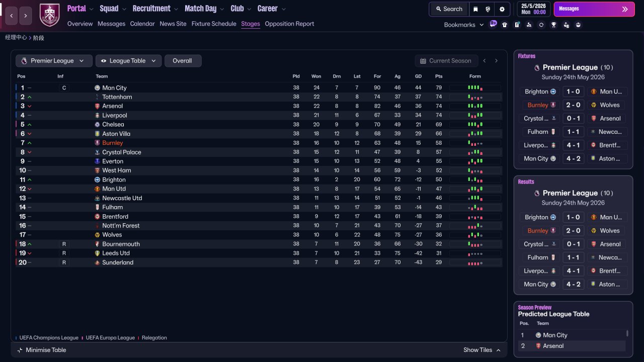Viewport: 644px width, 362px height.
Task: Switch to the Calendar tab
Action: click(x=142, y=24)
